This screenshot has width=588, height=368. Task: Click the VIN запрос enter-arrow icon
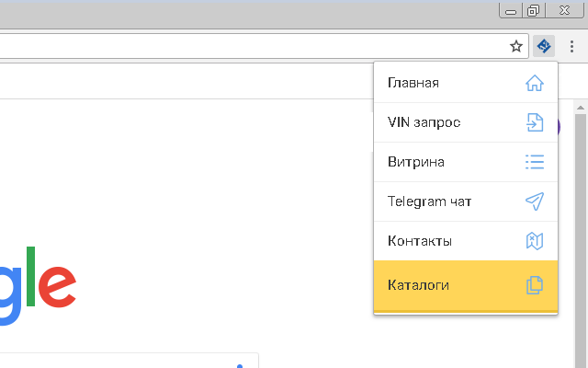click(534, 122)
